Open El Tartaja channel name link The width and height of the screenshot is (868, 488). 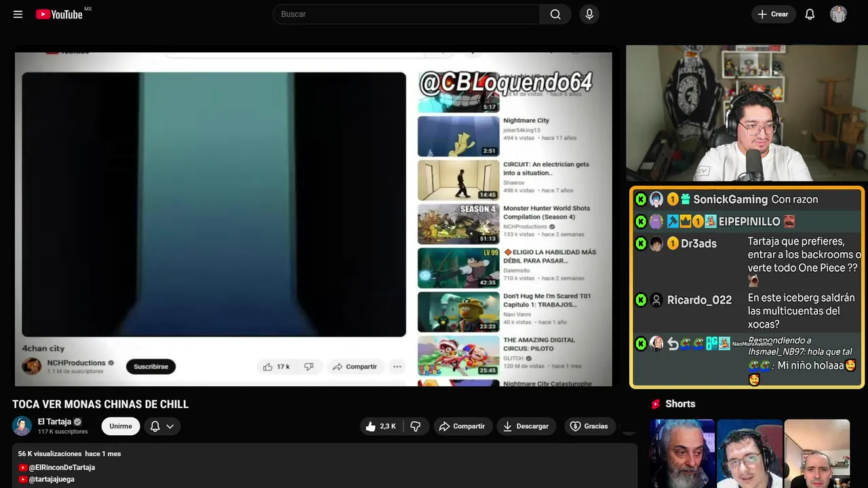click(54, 422)
